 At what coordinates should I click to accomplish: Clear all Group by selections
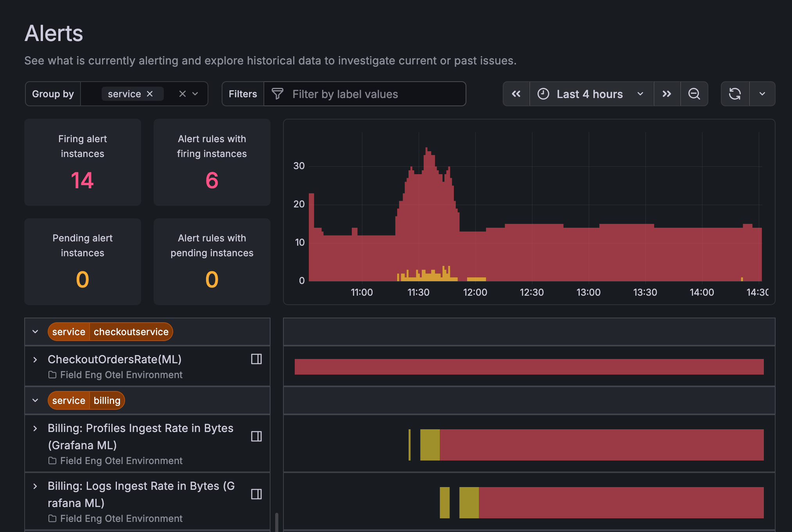182,94
